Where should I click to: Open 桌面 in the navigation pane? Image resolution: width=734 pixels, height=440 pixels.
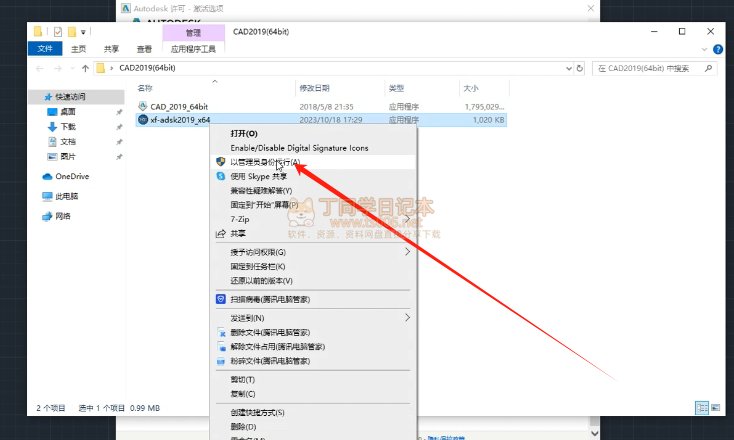click(x=68, y=112)
